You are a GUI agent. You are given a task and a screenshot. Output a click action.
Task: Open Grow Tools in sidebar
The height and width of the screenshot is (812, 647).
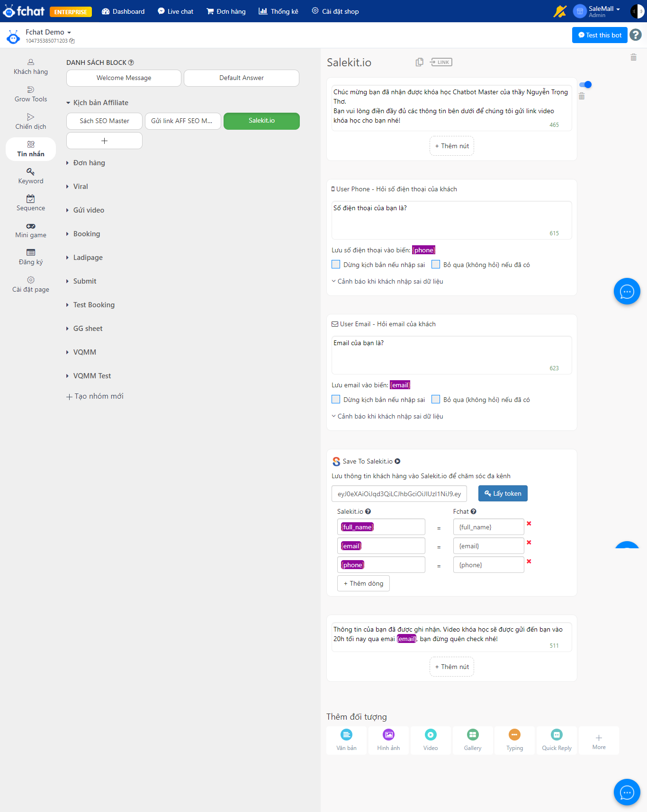coord(31,94)
